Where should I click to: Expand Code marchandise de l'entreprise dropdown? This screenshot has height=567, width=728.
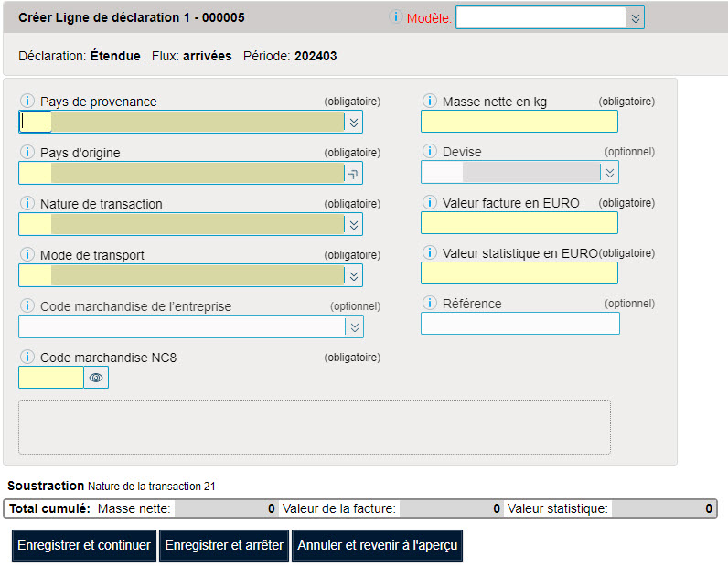[x=355, y=326]
